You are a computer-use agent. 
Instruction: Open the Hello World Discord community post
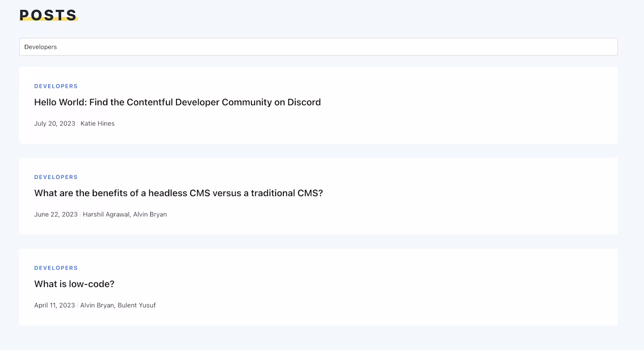(x=178, y=102)
